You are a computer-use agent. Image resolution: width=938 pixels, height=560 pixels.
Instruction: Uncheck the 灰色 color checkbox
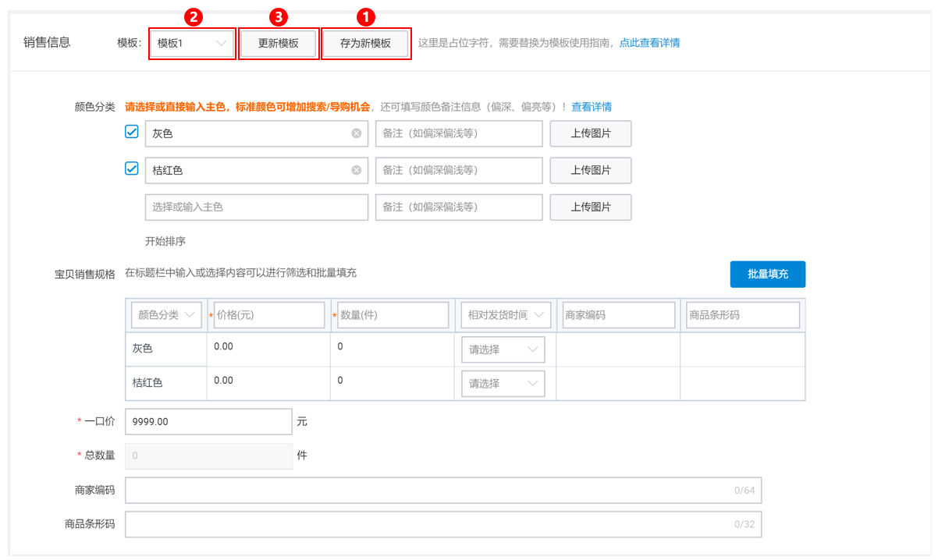coord(132,133)
